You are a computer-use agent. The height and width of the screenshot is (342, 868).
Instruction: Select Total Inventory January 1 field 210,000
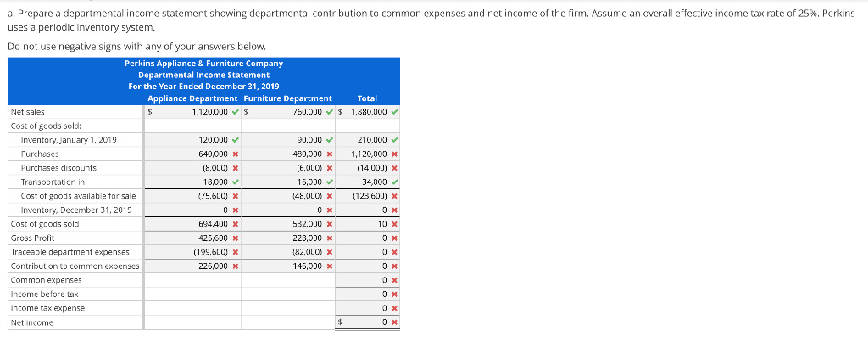pyautogui.click(x=367, y=140)
